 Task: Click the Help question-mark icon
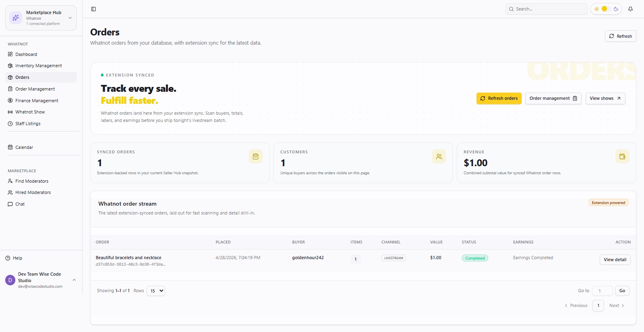pos(8,258)
